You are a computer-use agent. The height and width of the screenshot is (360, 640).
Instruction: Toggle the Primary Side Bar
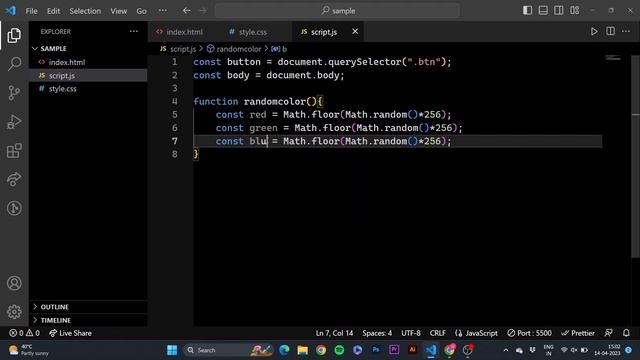pyautogui.click(x=527, y=11)
